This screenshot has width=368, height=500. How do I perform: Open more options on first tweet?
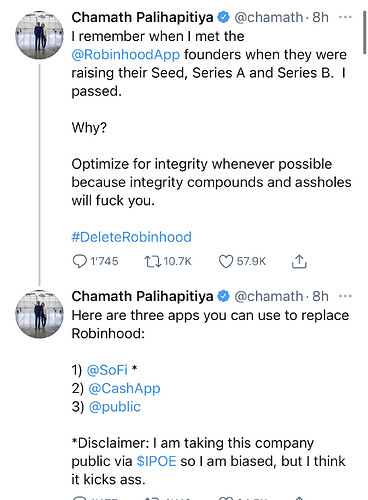pos(345,17)
